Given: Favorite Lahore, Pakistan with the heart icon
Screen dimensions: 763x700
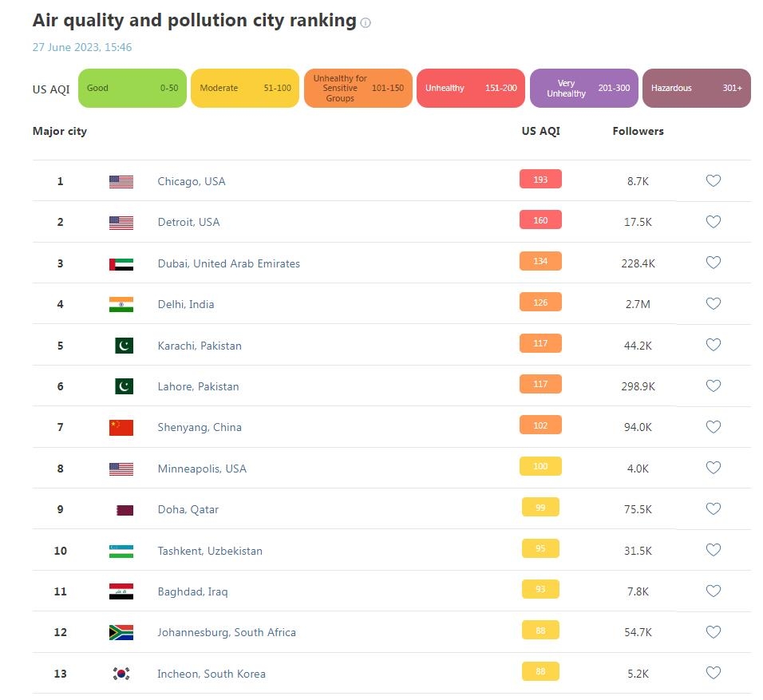Looking at the screenshot, I should pyautogui.click(x=713, y=386).
